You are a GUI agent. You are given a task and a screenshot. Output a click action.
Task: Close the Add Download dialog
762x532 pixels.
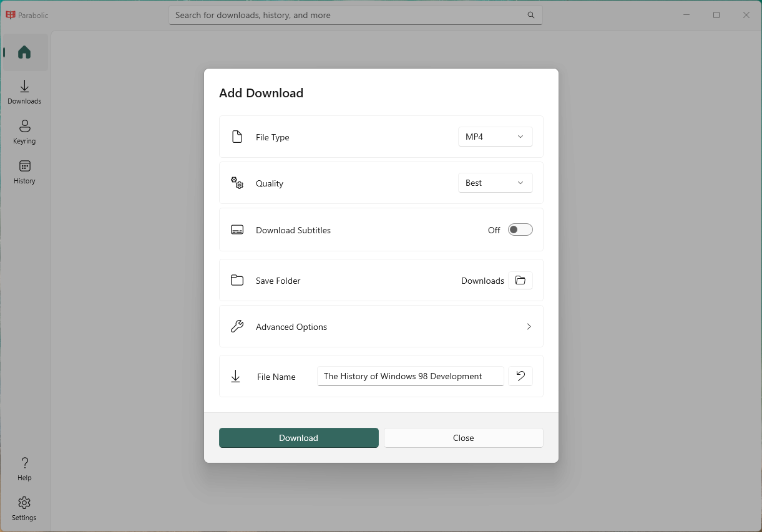[464, 438]
